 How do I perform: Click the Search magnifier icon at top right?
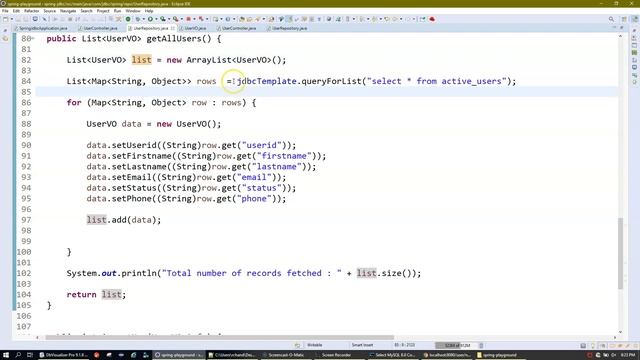pyautogui.click(x=611, y=19)
